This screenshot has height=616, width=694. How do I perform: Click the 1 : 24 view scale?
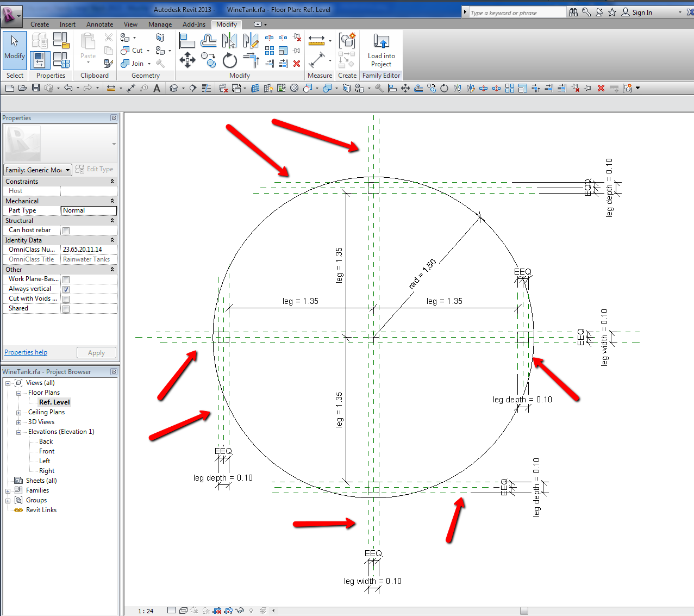[x=146, y=611]
